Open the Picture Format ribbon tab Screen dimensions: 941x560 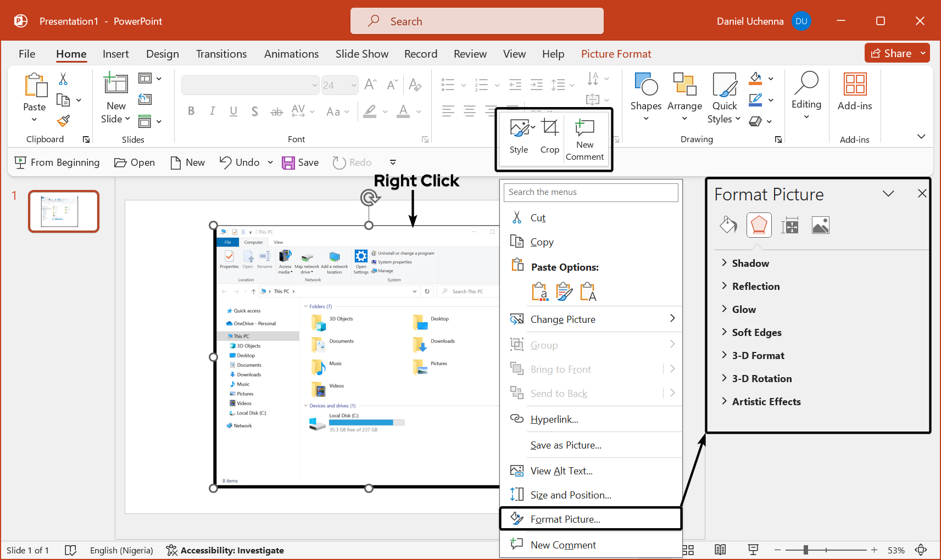click(616, 54)
